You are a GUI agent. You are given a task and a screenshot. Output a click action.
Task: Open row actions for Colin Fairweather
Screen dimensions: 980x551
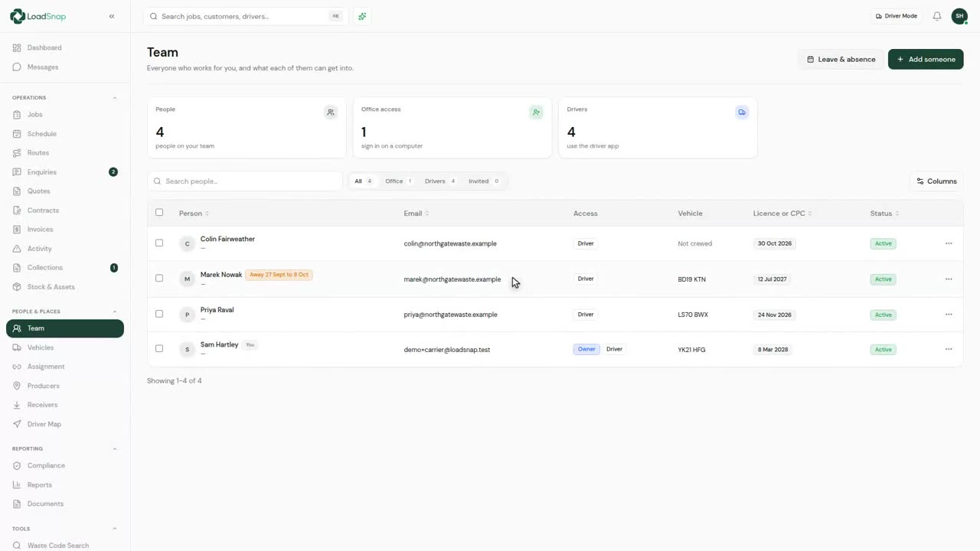click(x=949, y=243)
